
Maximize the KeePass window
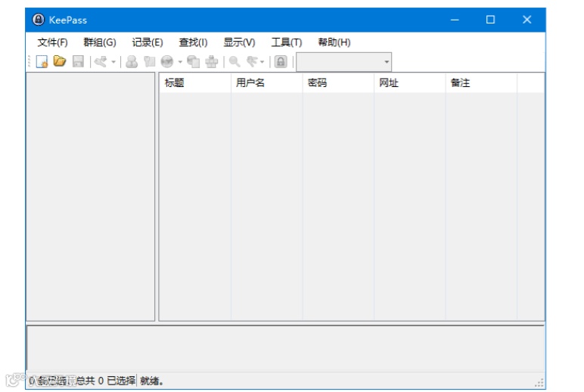pos(490,20)
